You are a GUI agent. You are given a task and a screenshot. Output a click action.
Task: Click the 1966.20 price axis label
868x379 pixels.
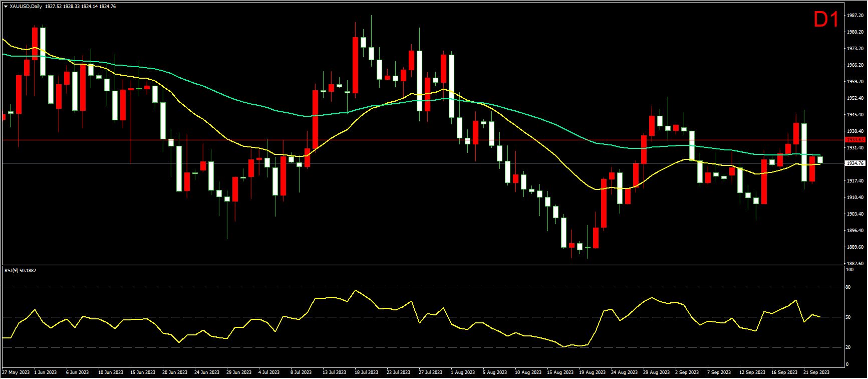click(854, 65)
